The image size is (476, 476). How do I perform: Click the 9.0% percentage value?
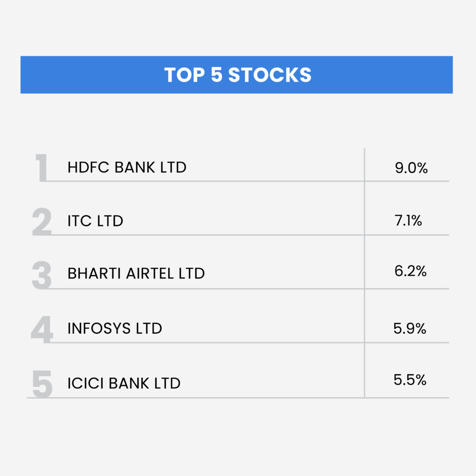coord(411,168)
